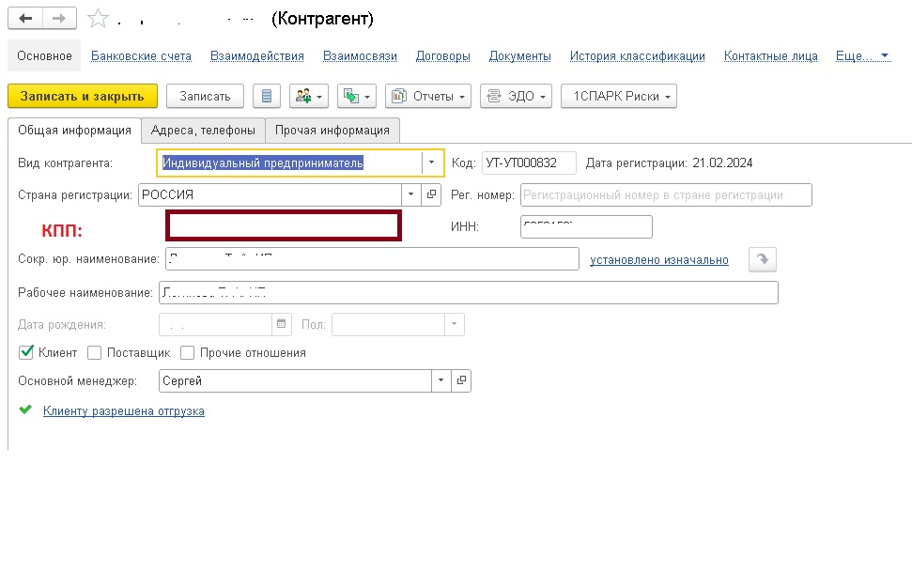
Task: Open the green create-based-on icon menu
Action: pos(357,96)
